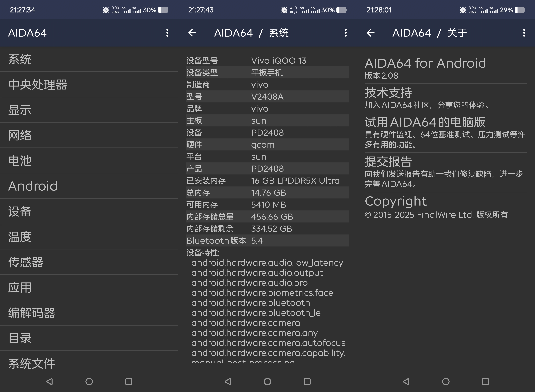Select 显示 from the list
535x392 pixels.
click(89, 110)
